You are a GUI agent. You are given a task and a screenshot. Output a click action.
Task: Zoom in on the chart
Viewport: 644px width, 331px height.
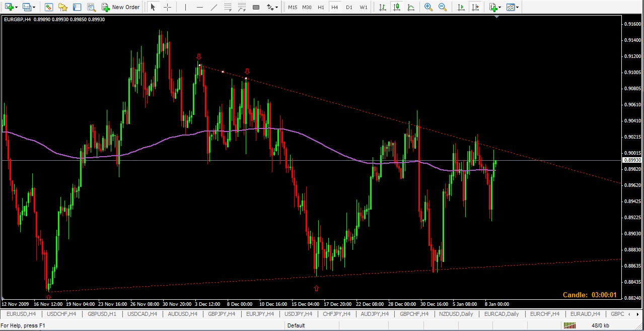(x=428, y=7)
